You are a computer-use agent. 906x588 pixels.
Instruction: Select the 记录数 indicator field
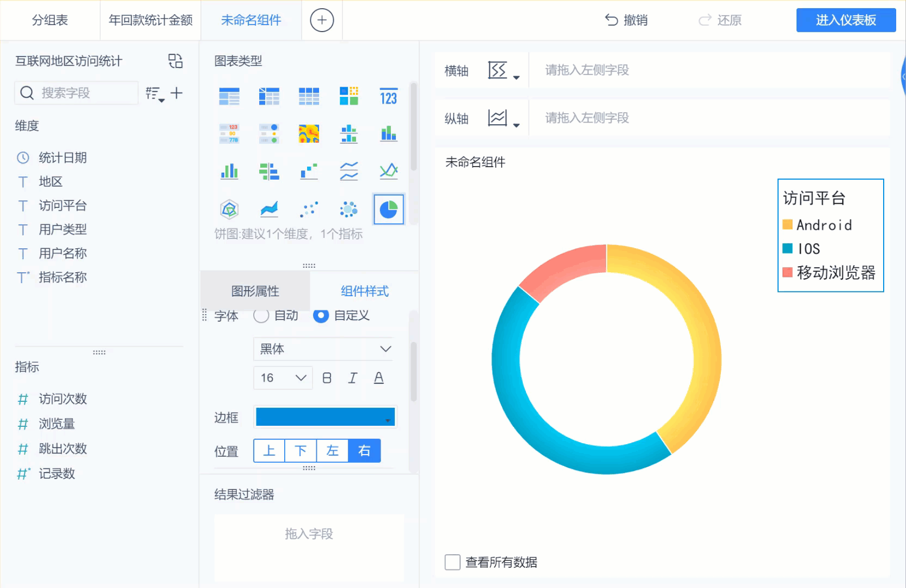tap(57, 474)
